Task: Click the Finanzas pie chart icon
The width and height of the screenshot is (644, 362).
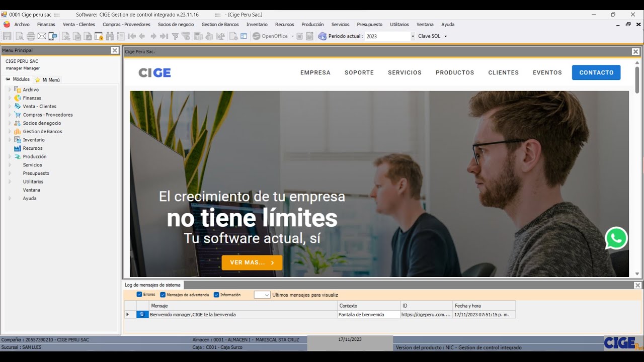Action: [x=18, y=98]
